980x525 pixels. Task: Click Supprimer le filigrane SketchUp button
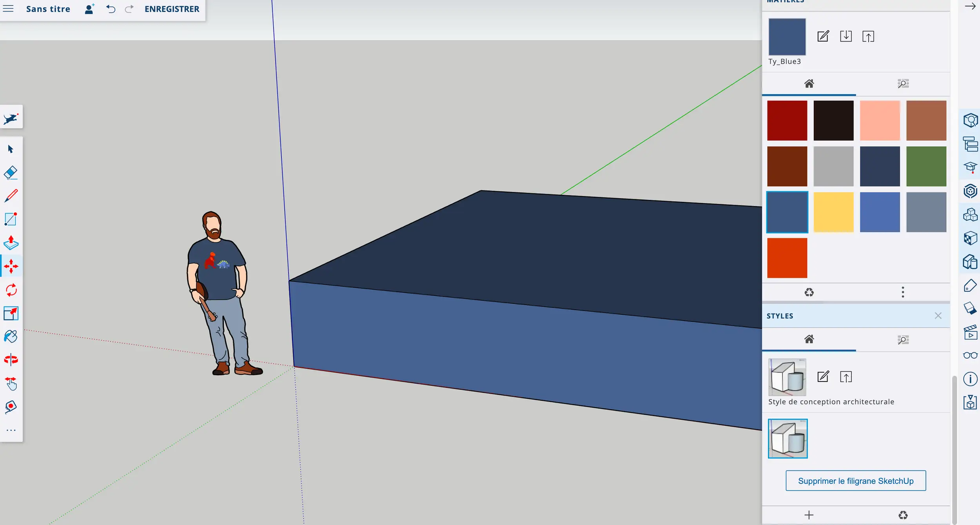click(856, 481)
